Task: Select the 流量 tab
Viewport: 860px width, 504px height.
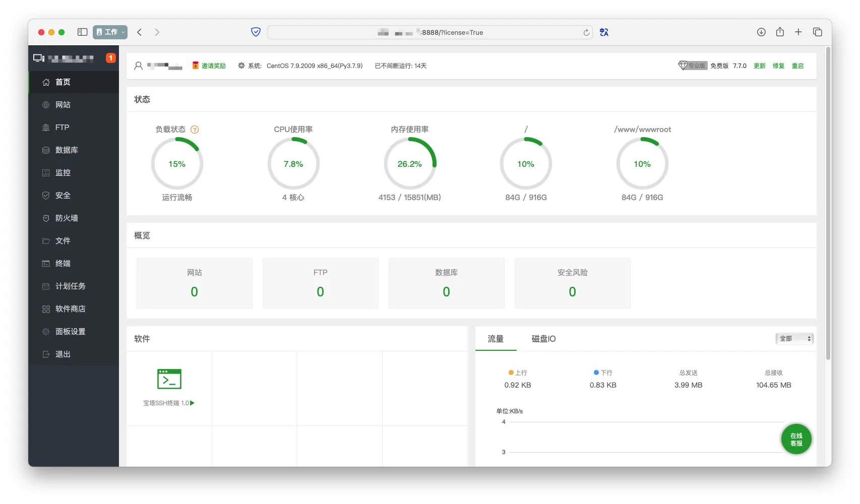Action: (x=496, y=339)
